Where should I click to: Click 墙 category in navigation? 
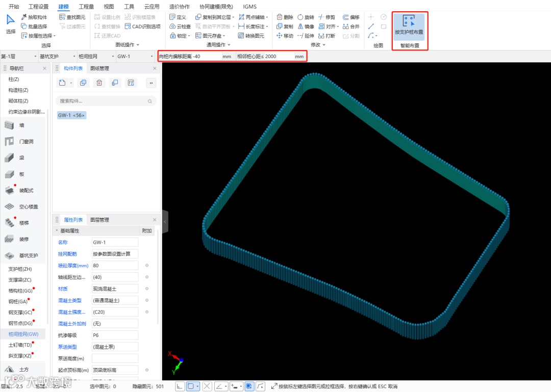(x=23, y=125)
